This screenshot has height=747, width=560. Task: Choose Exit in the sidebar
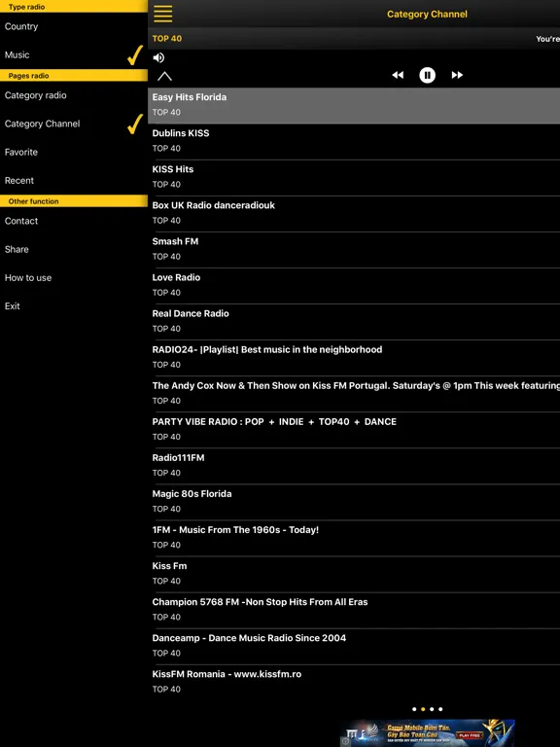[74, 305]
